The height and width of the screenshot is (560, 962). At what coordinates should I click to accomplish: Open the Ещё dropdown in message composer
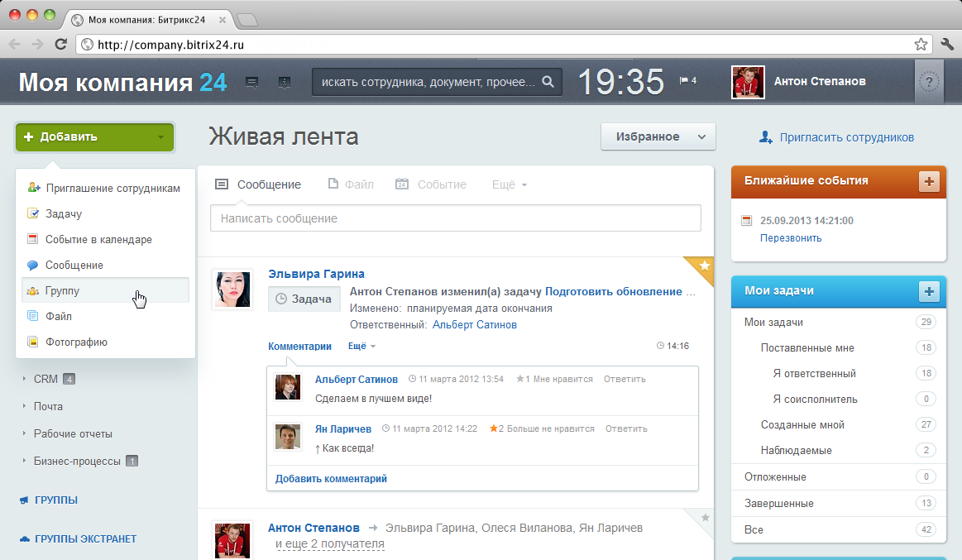[510, 184]
